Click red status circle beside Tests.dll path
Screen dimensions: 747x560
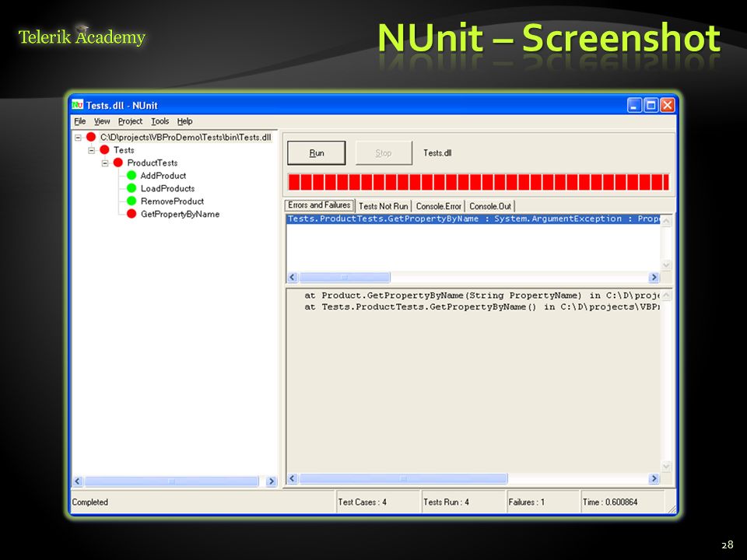[91, 137]
